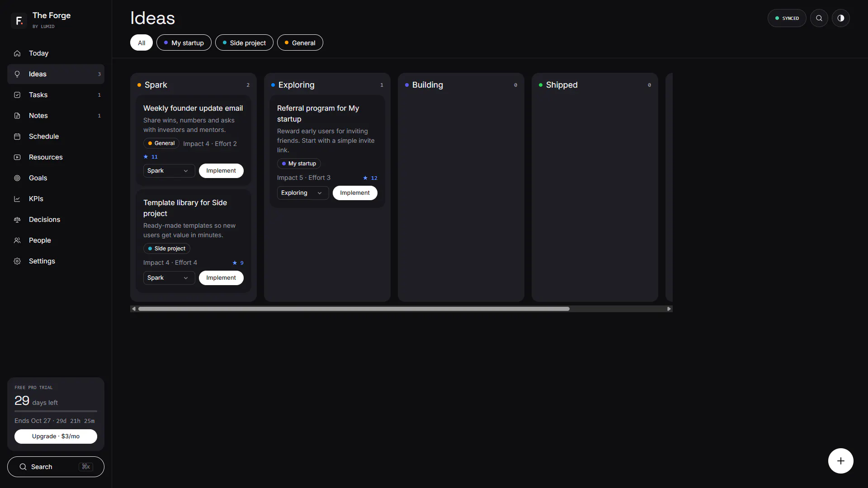Filter ideas by My startup

184,42
